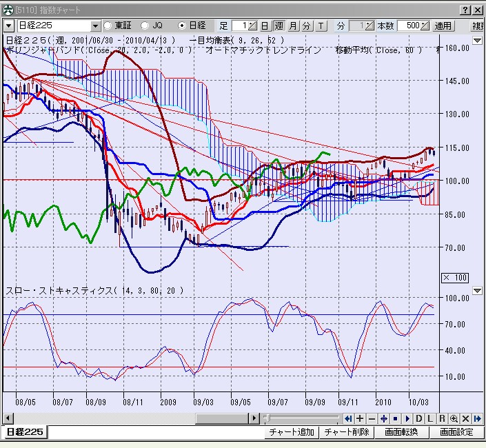Click the 足 value input field
Image resolution: width=486 pixels, height=448 pixels.
[240, 26]
